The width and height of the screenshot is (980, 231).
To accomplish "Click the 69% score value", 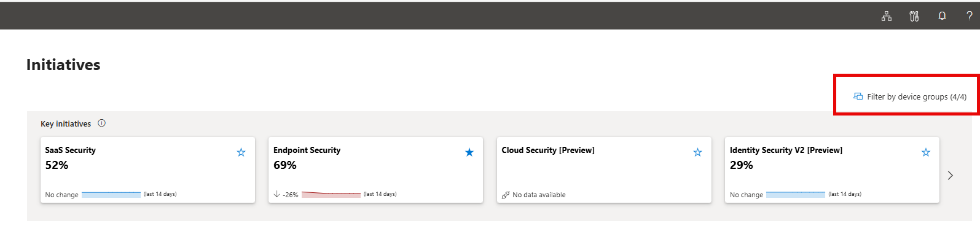I will click(x=285, y=165).
